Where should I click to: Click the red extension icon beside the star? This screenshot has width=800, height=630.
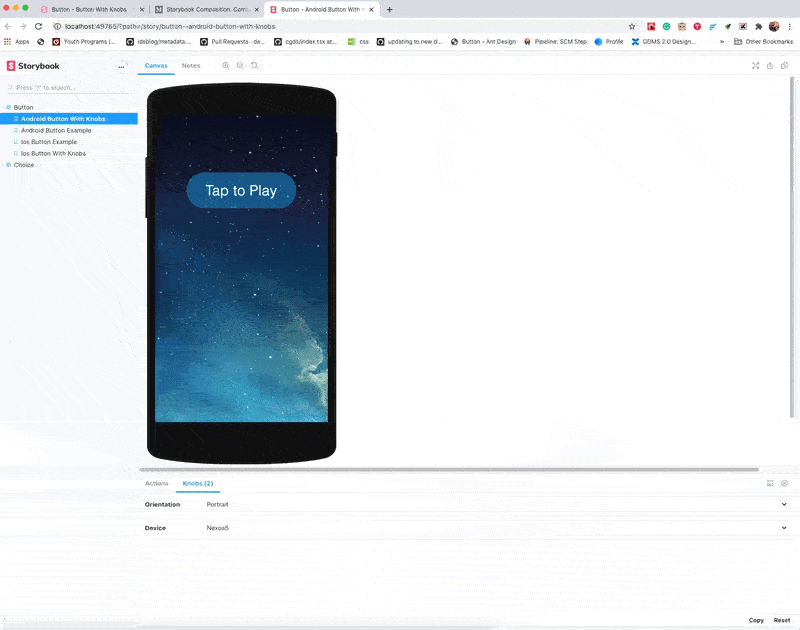[651, 27]
